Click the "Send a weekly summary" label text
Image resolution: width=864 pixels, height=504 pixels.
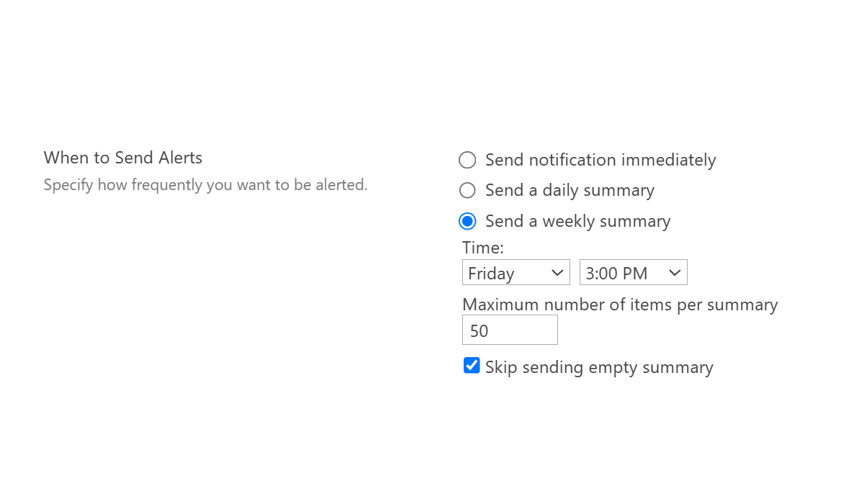577,221
